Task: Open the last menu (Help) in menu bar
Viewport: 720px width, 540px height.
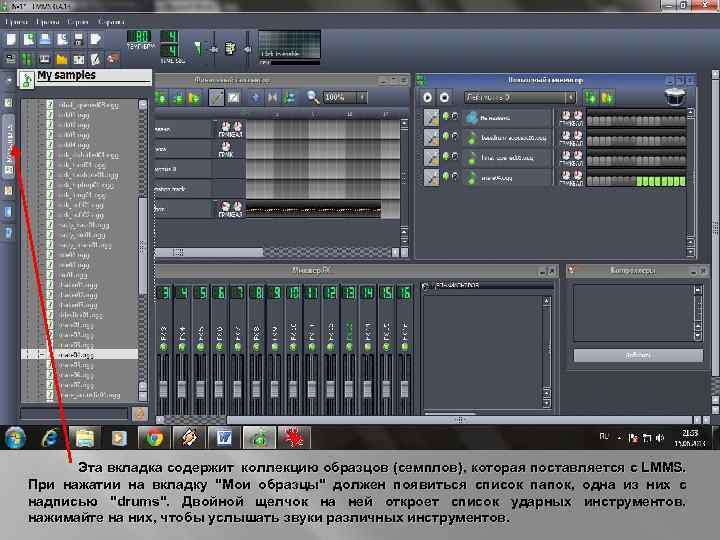Action: click(x=111, y=22)
